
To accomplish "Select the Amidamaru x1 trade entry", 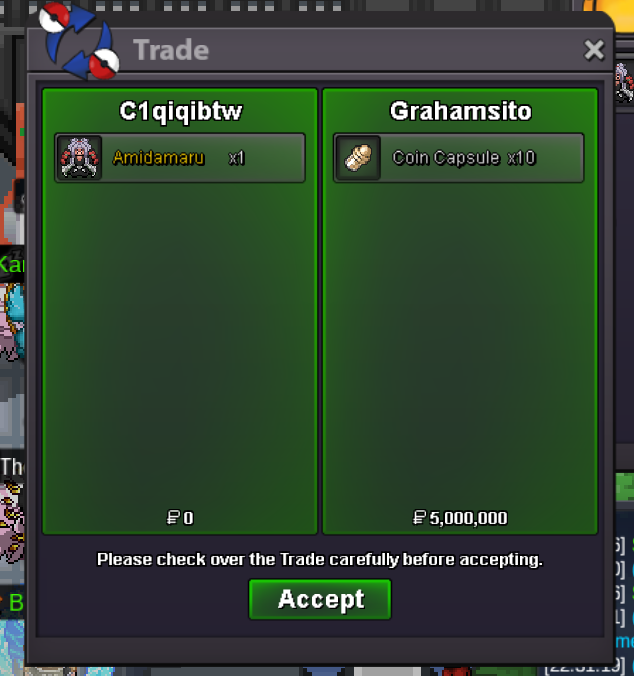I will tap(180, 158).
